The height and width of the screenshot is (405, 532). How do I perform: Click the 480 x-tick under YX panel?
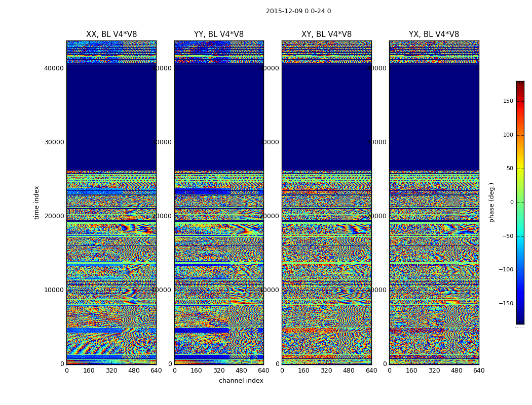tap(457, 371)
